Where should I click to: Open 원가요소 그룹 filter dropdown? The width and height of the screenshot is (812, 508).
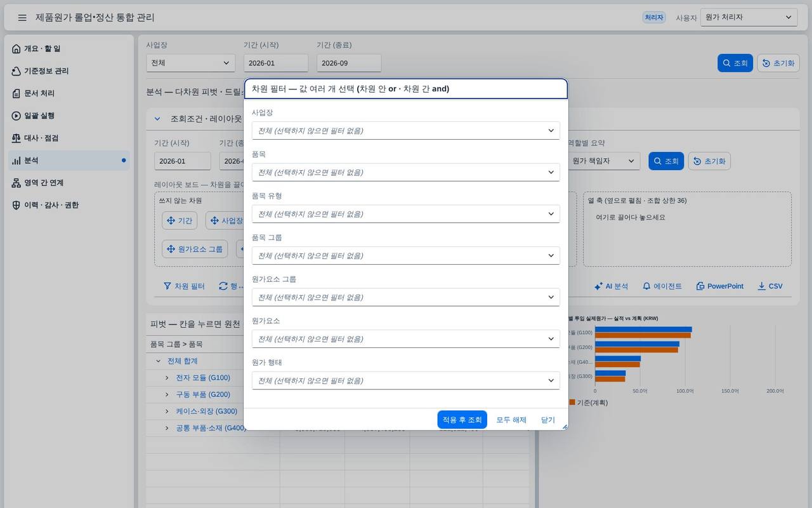coord(406,297)
